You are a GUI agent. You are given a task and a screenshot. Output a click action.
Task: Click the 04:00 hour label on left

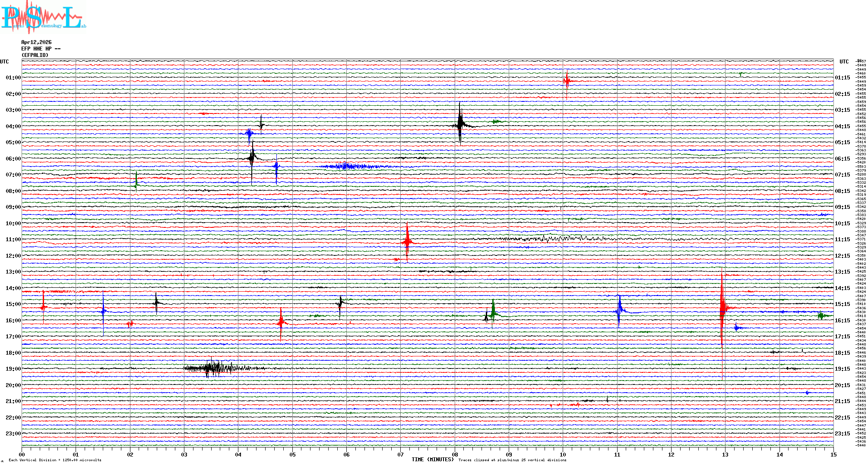tap(13, 126)
